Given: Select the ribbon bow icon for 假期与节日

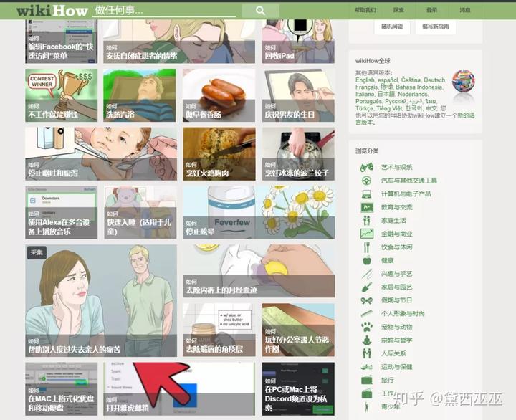Looking at the screenshot, I should (x=367, y=300).
